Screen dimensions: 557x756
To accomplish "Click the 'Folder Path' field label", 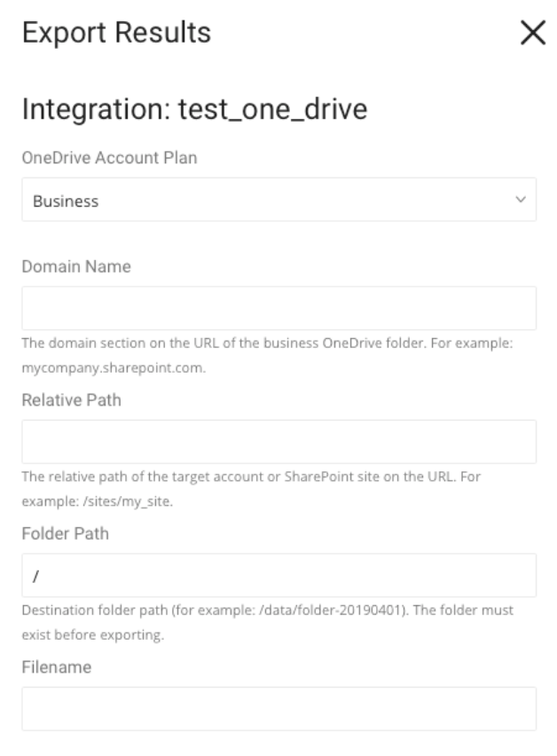I will pos(66,534).
